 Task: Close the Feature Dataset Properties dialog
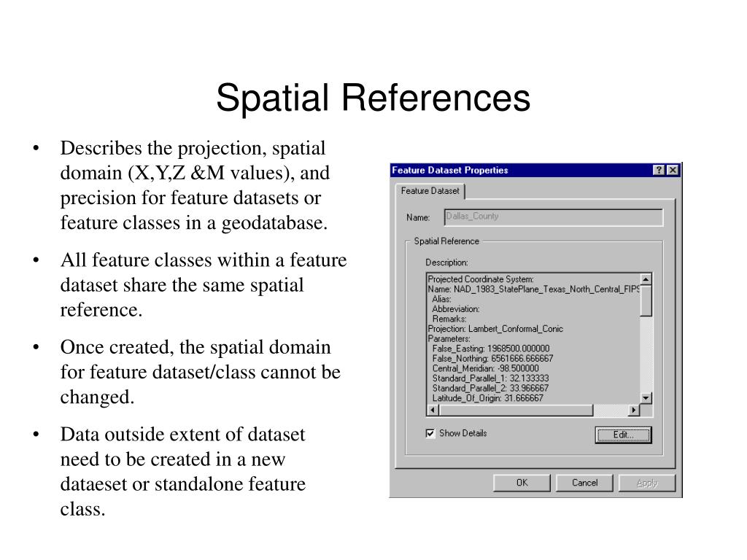click(x=673, y=170)
